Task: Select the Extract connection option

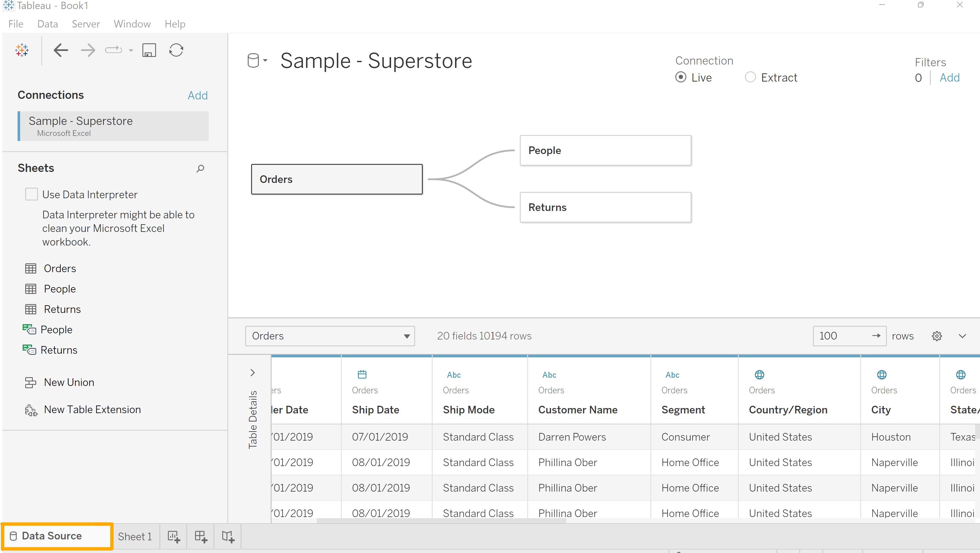Action: tap(750, 77)
